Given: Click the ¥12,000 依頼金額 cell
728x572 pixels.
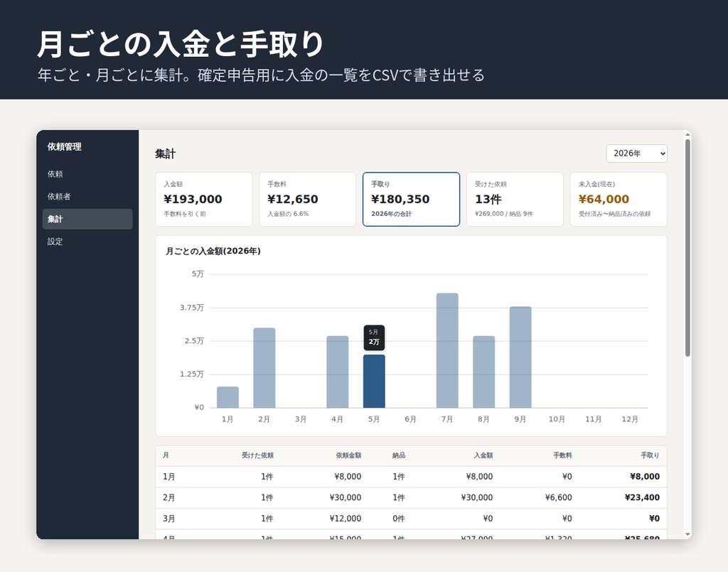Looking at the screenshot, I should (346, 519).
